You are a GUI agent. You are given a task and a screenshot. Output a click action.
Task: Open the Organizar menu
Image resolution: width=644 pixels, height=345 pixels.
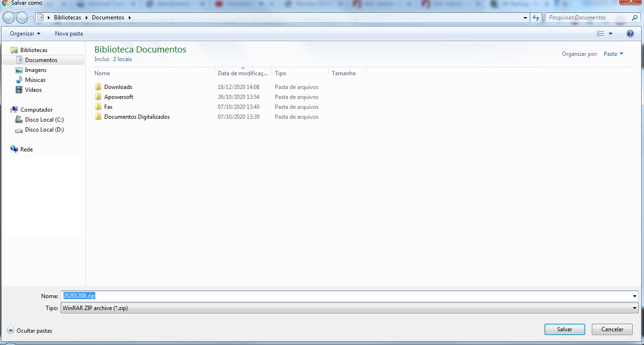[25, 34]
